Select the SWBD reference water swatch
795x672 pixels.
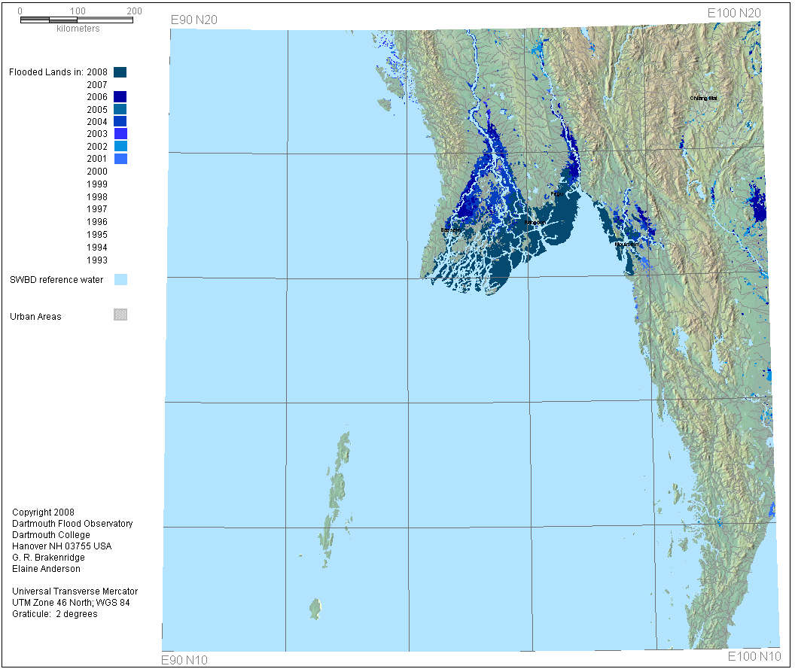(120, 280)
